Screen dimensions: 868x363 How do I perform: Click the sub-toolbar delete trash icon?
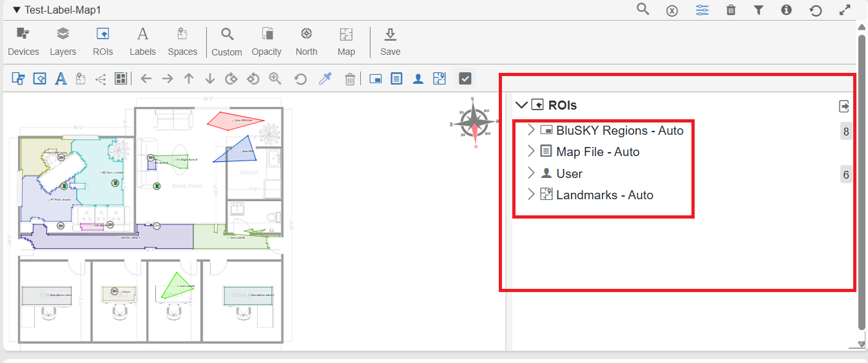click(x=350, y=79)
